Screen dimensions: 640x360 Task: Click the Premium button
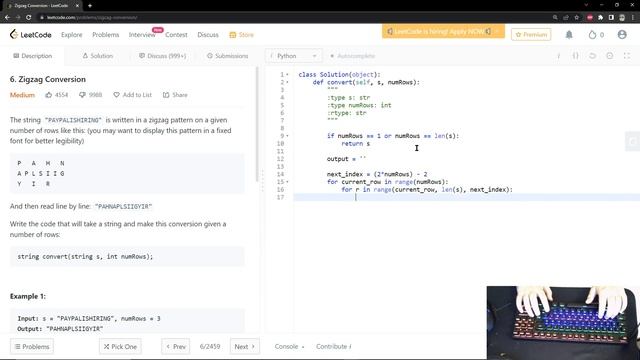pos(531,35)
